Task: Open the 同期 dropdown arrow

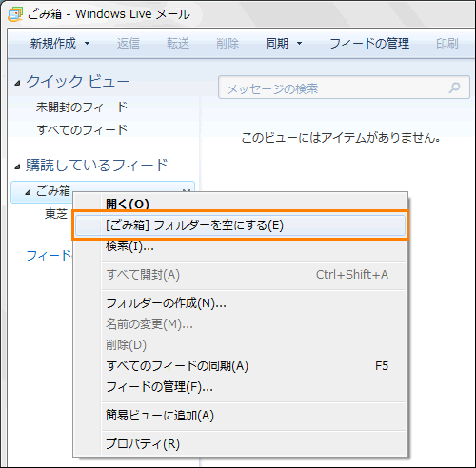Action: [x=299, y=44]
